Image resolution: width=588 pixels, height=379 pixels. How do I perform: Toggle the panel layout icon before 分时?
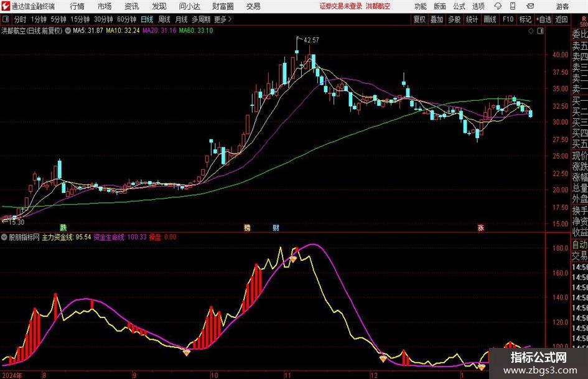point(5,19)
